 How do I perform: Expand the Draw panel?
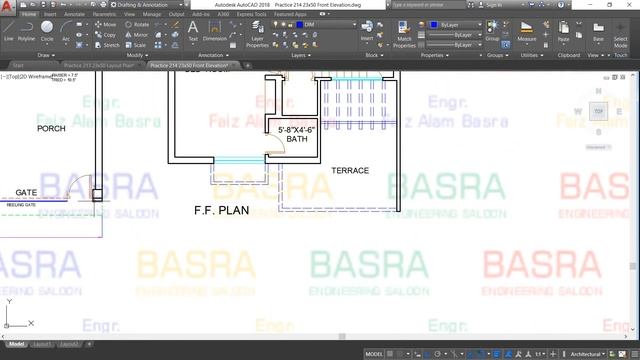pyautogui.click(x=46, y=55)
